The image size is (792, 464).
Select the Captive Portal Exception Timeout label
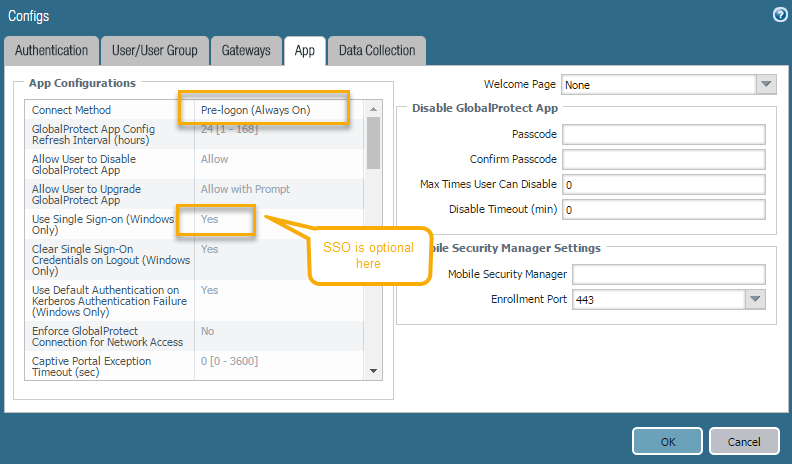pos(91,367)
